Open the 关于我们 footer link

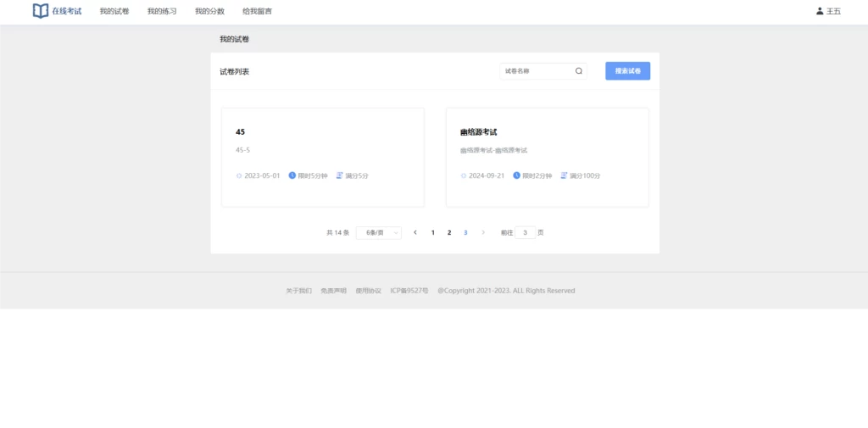tap(298, 291)
